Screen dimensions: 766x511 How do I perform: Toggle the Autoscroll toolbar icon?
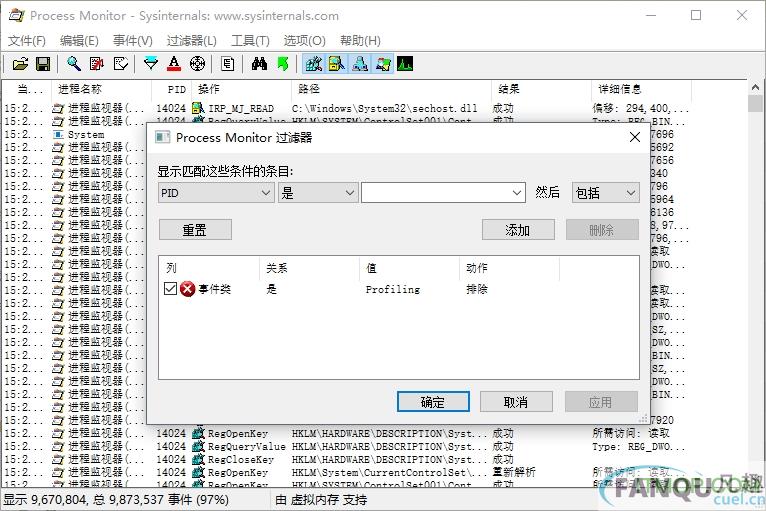point(97,64)
